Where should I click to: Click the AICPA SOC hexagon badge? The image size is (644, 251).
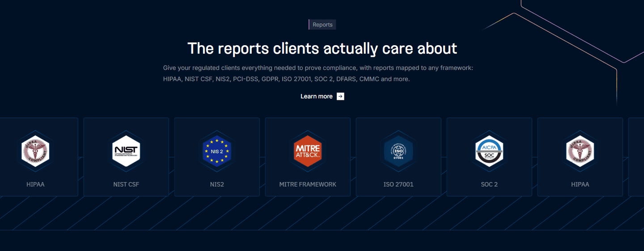click(x=489, y=151)
